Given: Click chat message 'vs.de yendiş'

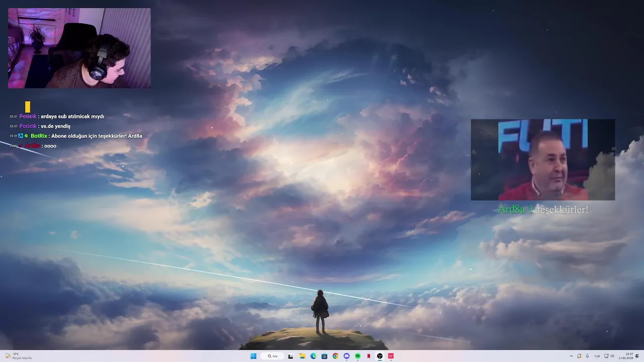Looking at the screenshot, I should (x=55, y=126).
